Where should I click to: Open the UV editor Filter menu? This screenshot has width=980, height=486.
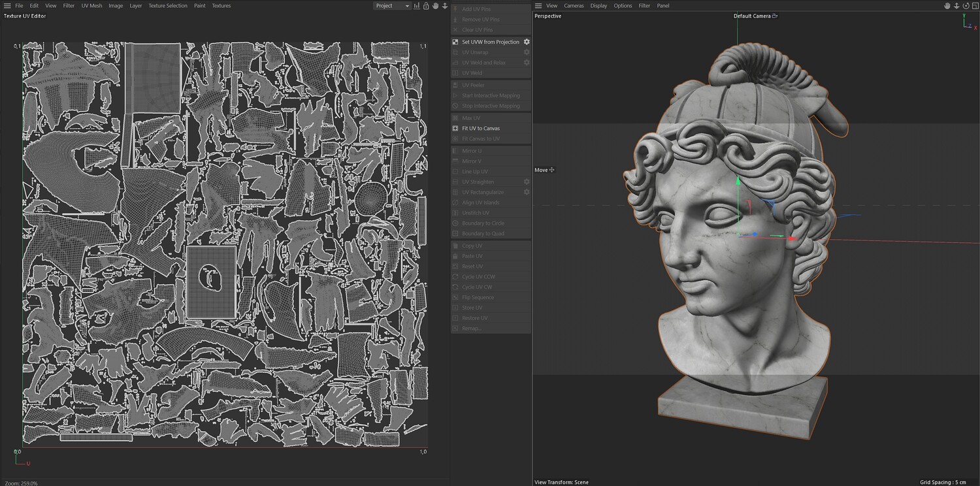coord(69,6)
